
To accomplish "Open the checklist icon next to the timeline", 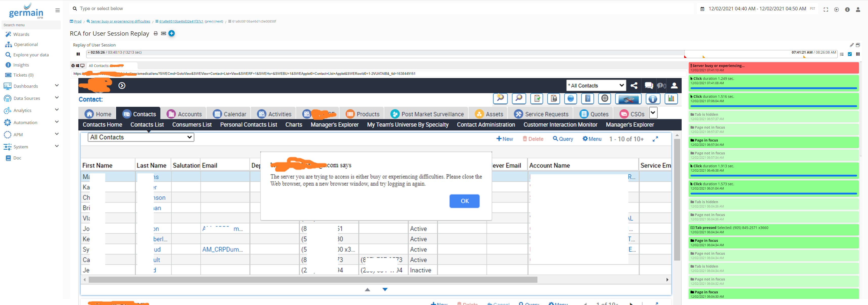I will (842, 54).
